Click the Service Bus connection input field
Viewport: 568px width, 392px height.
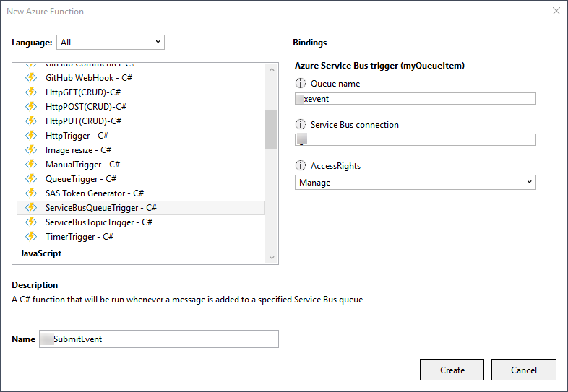(x=415, y=140)
